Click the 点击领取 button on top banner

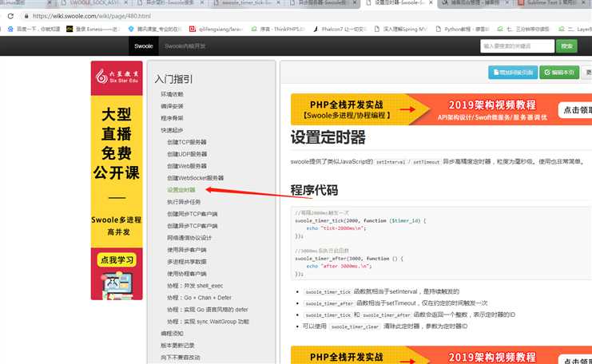(575, 110)
